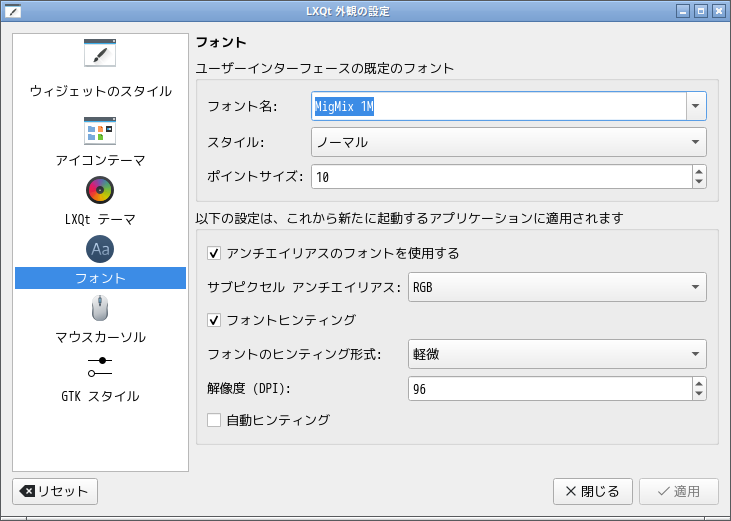731x521 pixels.
Task: Open the Mouse Cursor section icon
Action: click(100, 307)
